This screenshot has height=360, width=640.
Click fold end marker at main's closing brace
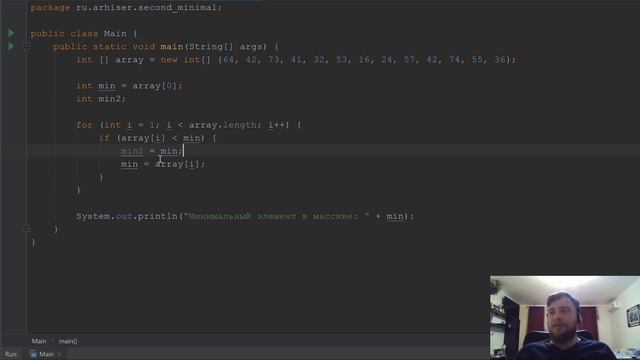point(27,229)
